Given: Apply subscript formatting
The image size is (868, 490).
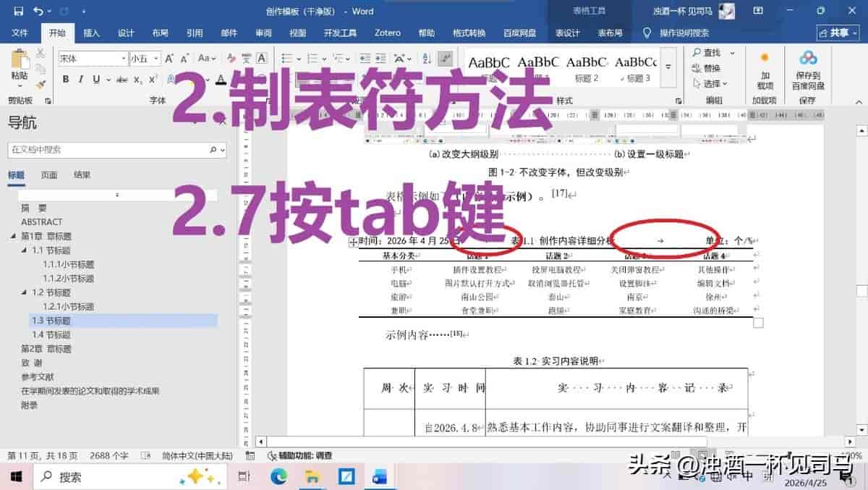Looking at the screenshot, I should [x=138, y=80].
